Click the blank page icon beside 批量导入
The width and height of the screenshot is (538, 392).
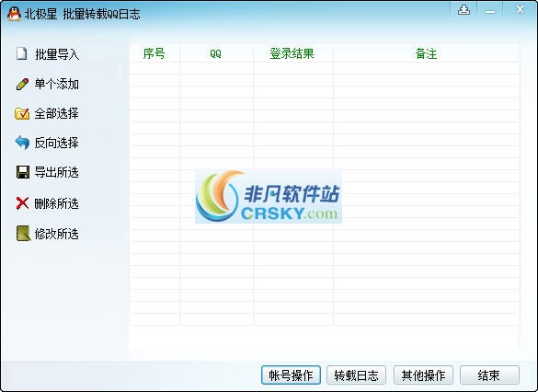click(x=22, y=53)
